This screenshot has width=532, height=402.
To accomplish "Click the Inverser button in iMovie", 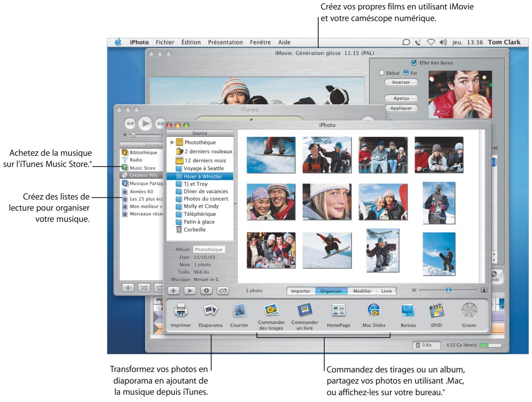I will pos(401,82).
